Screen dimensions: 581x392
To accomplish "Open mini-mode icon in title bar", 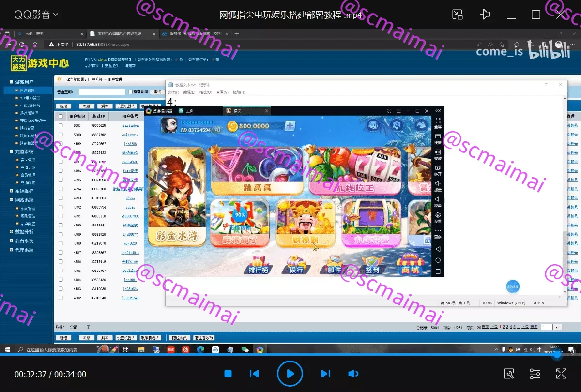I will pyautogui.click(x=458, y=15).
